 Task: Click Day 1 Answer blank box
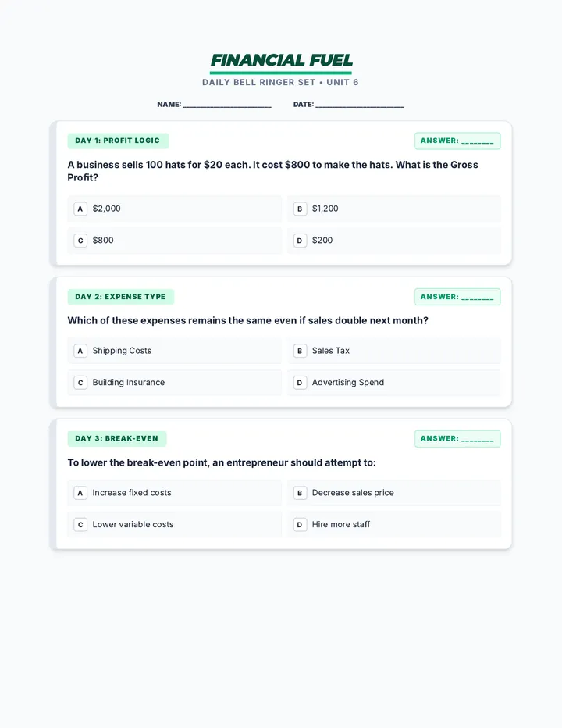(x=457, y=141)
